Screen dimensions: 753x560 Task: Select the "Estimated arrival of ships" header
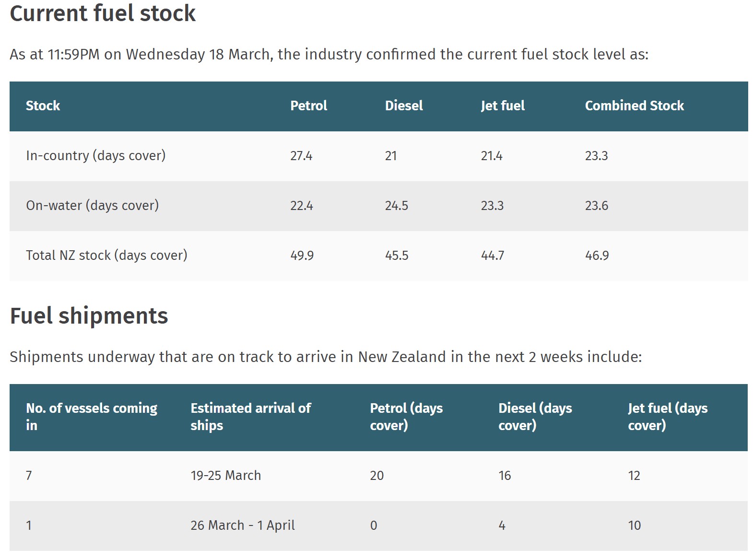pos(250,417)
